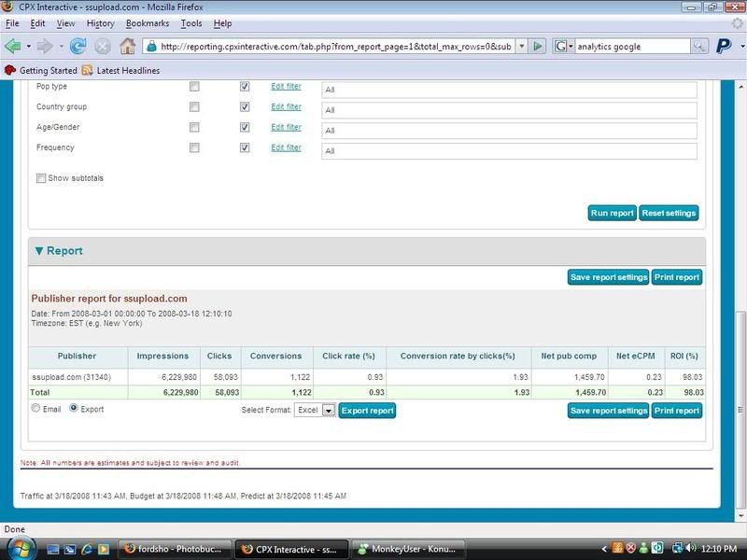747x560 pixels.
Task: Open the Latest Headlines feed bookmark
Action: click(120, 70)
